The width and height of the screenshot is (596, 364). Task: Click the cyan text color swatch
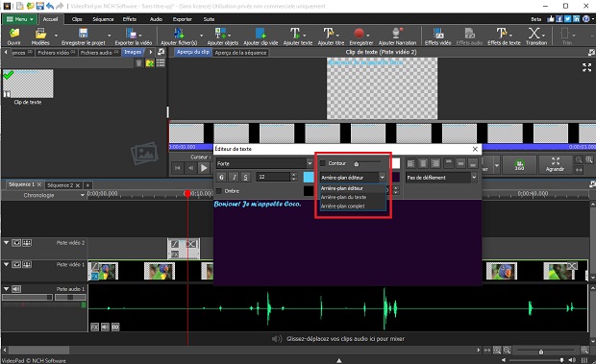(309, 178)
